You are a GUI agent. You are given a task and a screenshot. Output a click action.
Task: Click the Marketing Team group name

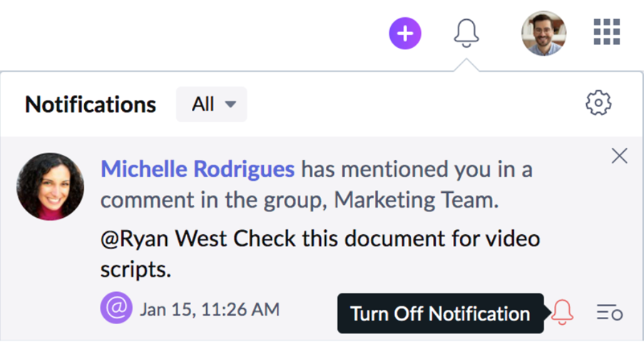[415, 199]
